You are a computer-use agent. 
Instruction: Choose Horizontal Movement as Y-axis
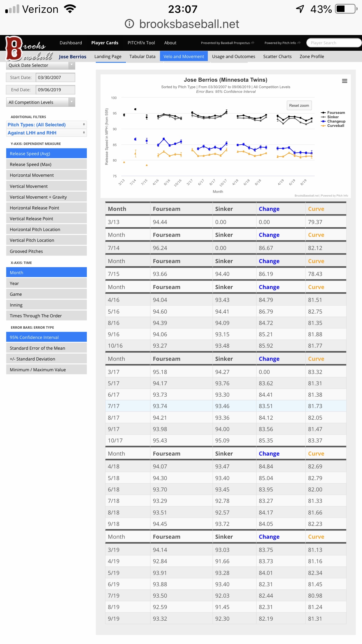click(x=46, y=175)
